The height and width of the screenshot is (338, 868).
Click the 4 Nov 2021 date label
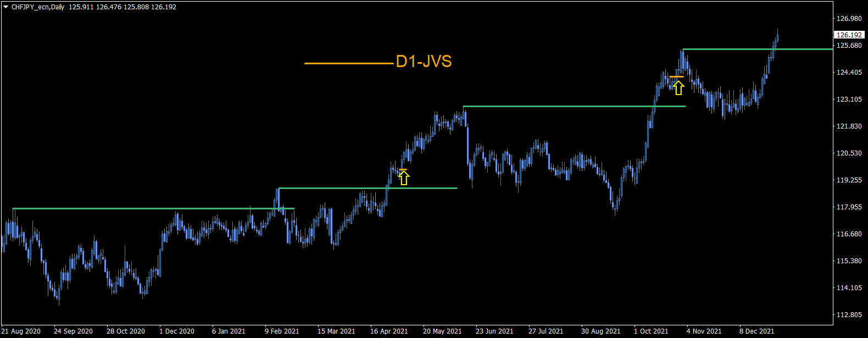click(x=704, y=331)
